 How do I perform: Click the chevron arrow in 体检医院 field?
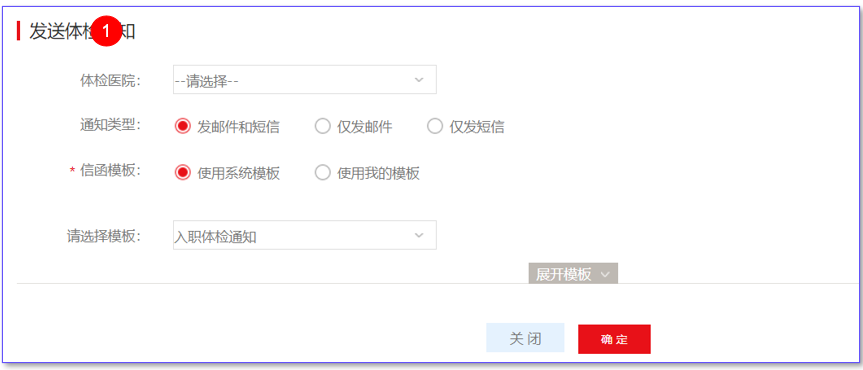coord(419,80)
